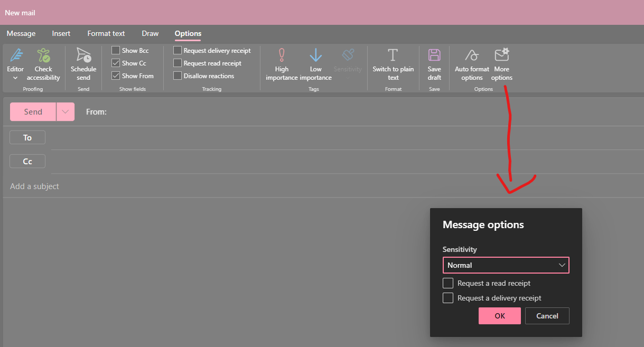Image resolution: width=644 pixels, height=347 pixels.
Task: Confirm Message options with OK
Action: 499,315
